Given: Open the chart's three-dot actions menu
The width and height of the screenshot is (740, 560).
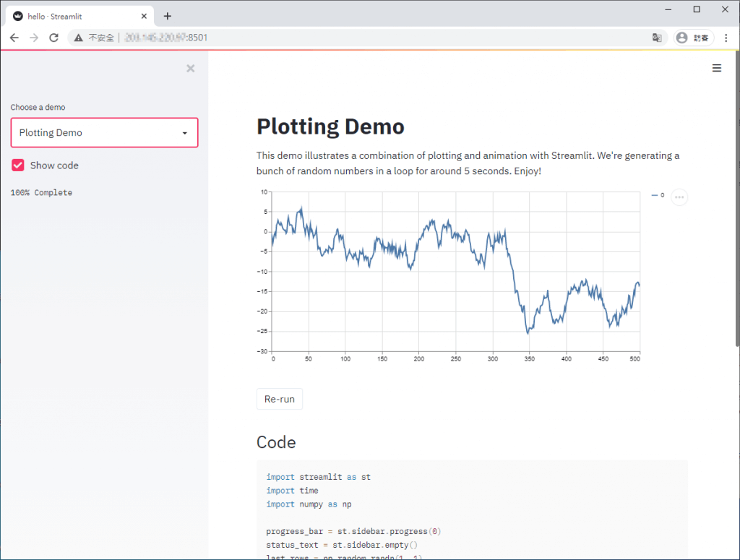Looking at the screenshot, I should 679,197.
